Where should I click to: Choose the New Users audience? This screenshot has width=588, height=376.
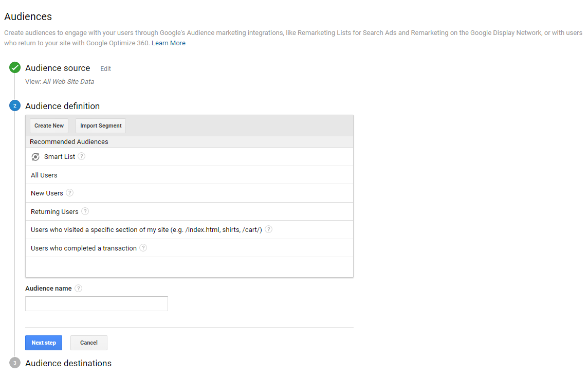47,193
